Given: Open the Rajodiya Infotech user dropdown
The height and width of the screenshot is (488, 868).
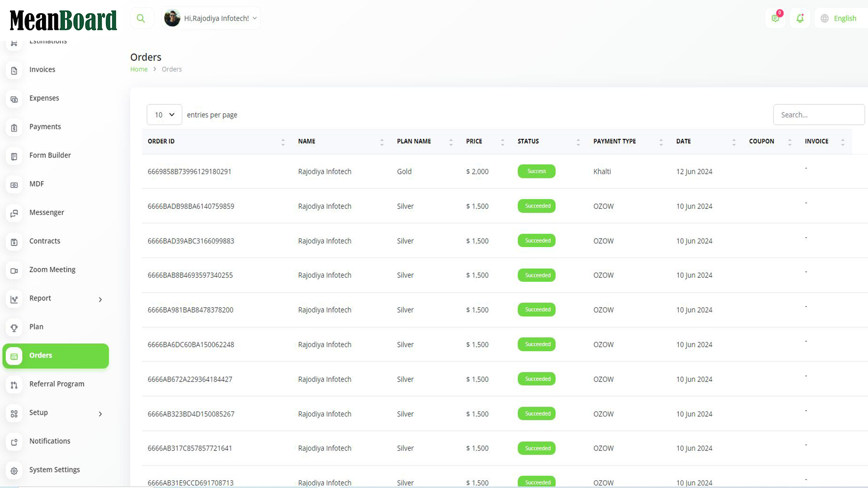Looking at the screenshot, I should tap(212, 19).
